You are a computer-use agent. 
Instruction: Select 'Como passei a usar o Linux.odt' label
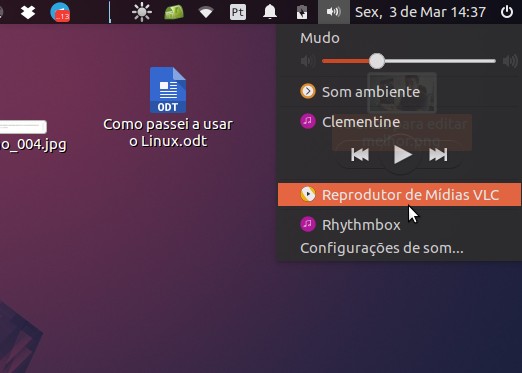click(168, 133)
